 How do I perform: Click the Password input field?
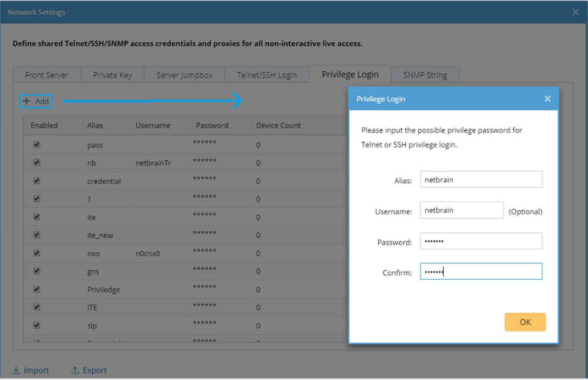point(480,242)
